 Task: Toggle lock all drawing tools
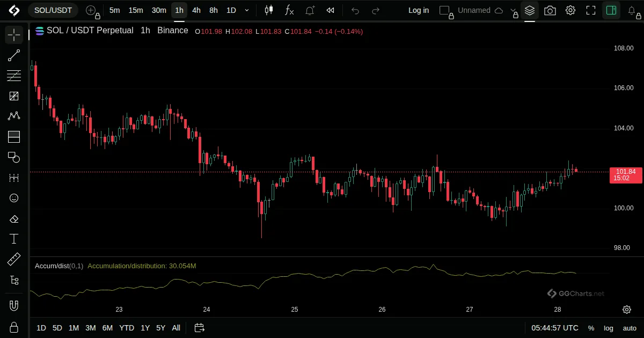[x=14, y=327]
